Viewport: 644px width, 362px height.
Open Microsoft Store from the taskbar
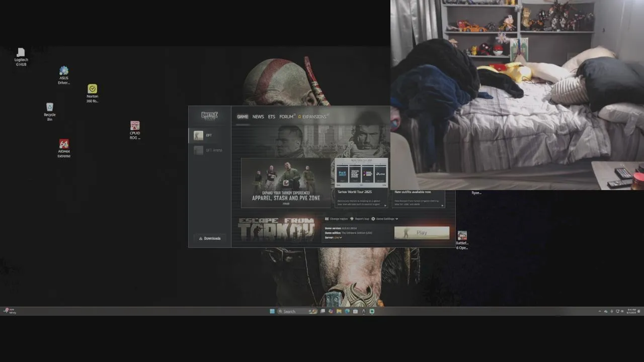click(x=355, y=311)
